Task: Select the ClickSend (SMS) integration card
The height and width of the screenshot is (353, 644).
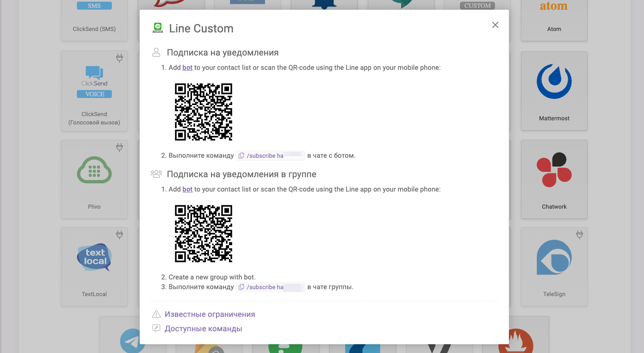Action: pyautogui.click(x=94, y=20)
